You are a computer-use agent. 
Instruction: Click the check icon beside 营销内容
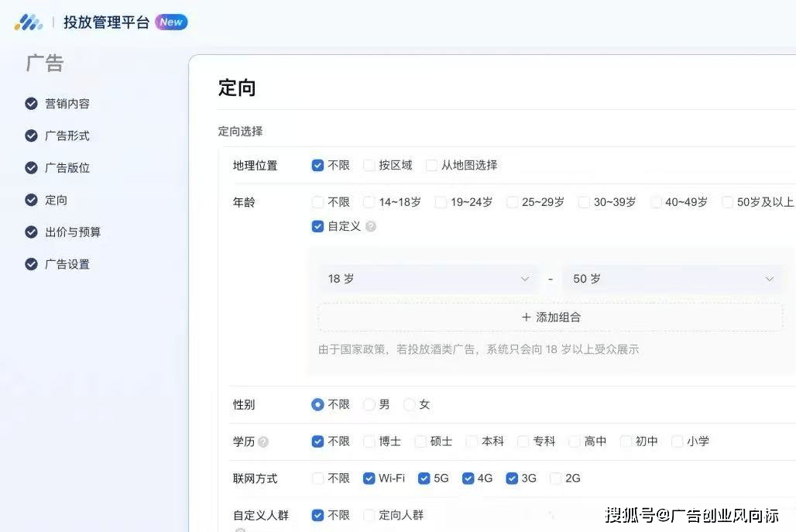click(x=31, y=104)
